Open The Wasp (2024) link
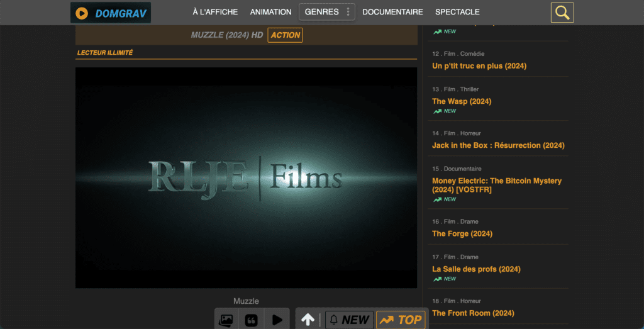Viewport: 644px width, 329px height. click(x=462, y=101)
